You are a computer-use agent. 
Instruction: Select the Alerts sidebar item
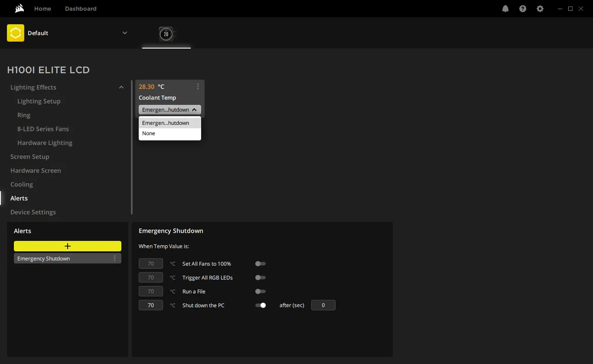pos(19,198)
